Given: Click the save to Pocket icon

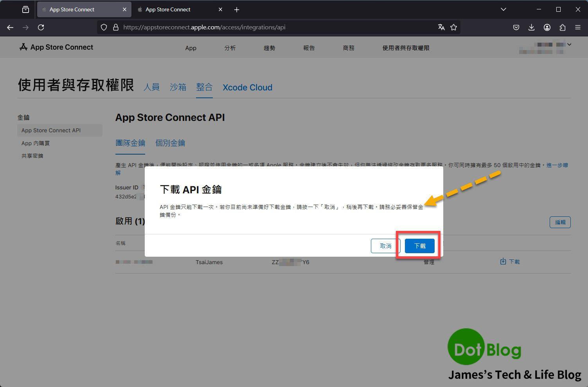Looking at the screenshot, I should 516,27.
